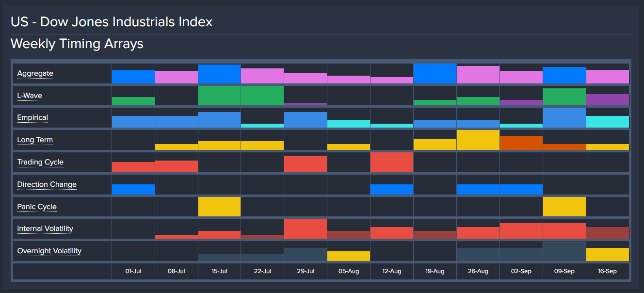The image size is (644, 293).
Task: Click the Trading Cycle bar for 29-Jul
Action: coord(306,164)
